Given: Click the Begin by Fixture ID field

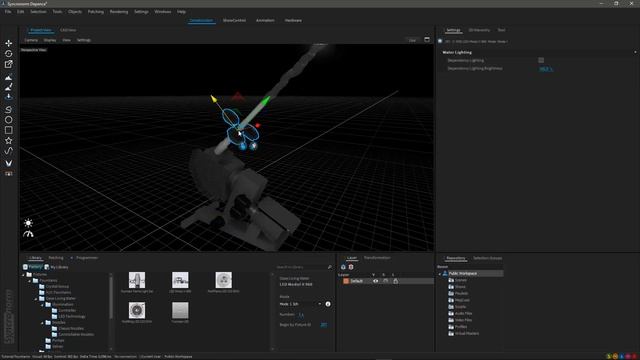Looking at the screenshot, I should [324, 325].
